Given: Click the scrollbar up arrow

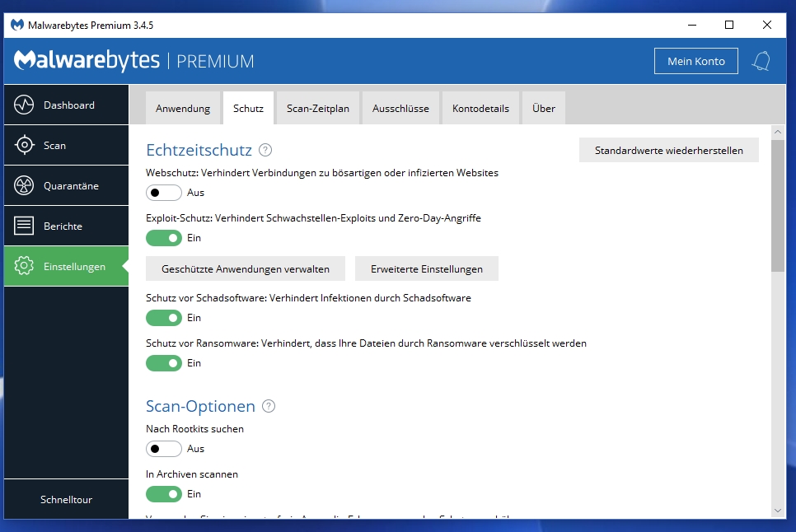Looking at the screenshot, I should pyautogui.click(x=778, y=132).
